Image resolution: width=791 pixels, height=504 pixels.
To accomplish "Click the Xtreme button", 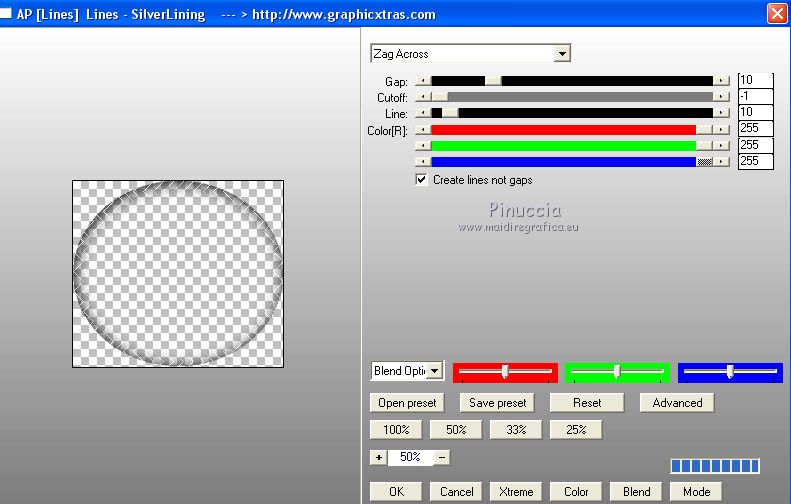I will 516,491.
